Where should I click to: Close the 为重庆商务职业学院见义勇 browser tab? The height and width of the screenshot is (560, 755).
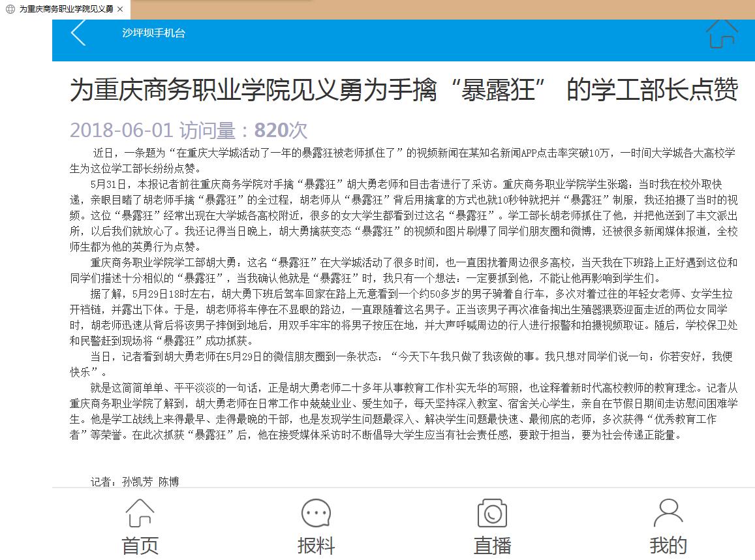point(120,9)
